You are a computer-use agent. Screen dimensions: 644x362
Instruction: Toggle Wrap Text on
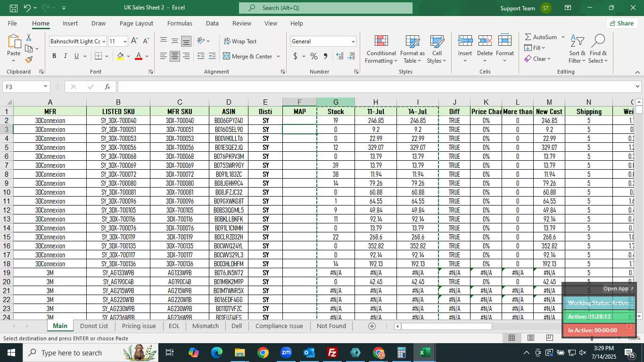[x=240, y=41]
